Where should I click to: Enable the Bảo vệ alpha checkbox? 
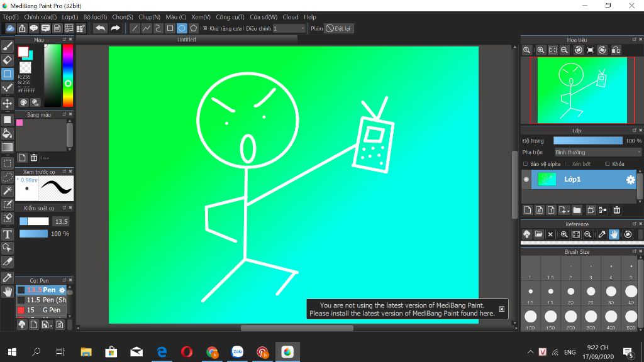click(525, 164)
